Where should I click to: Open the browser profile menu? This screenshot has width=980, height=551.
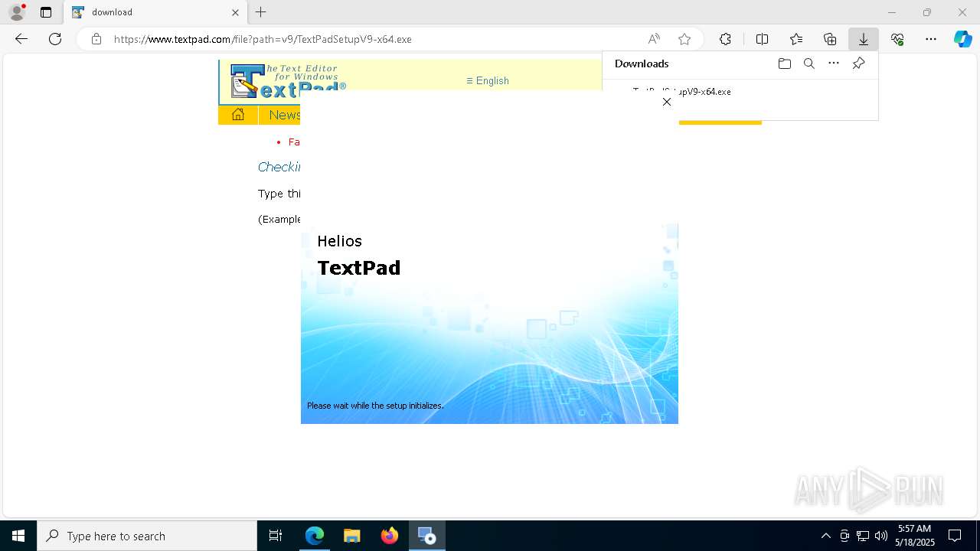[x=17, y=12]
